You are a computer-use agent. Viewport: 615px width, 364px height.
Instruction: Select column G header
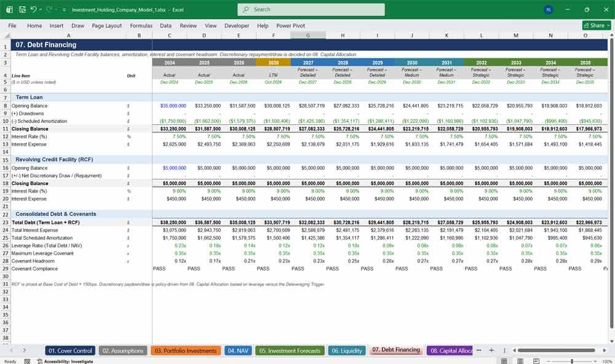tap(308, 35)
